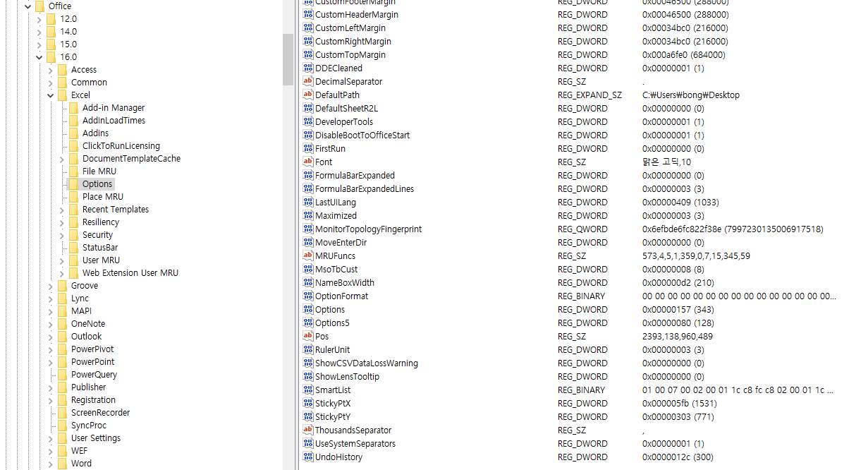This screenshot has width=868, height=470.
Task: Select the MoveEnterDir value
Action: point(341,243)
